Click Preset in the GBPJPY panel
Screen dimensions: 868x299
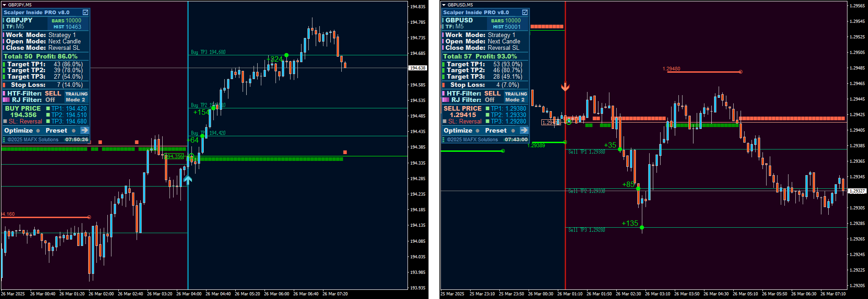56,130
